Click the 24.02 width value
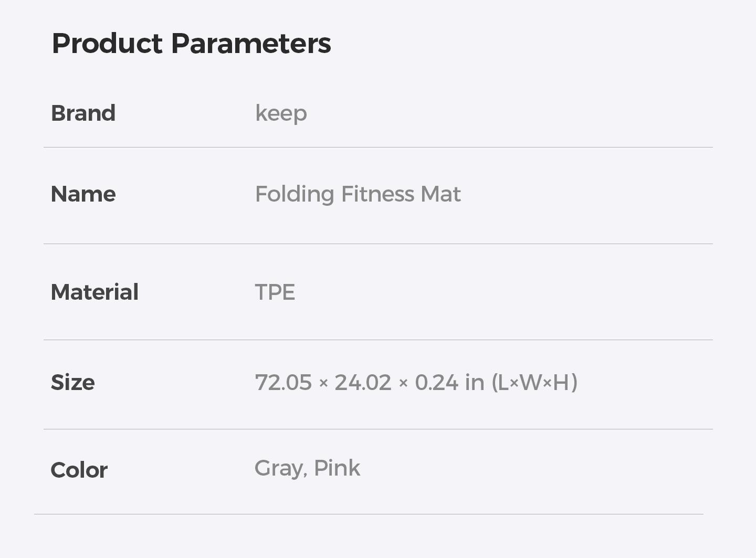 coord(363,383)
